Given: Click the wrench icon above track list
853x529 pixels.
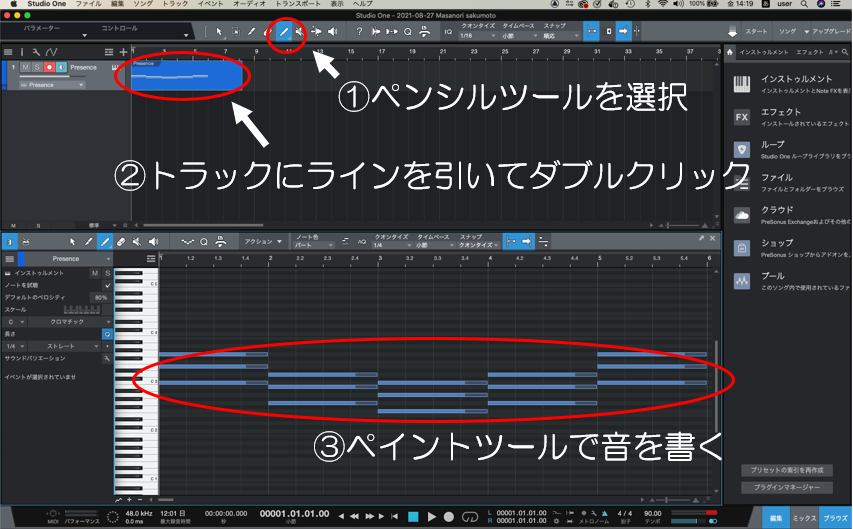Looking at the screenshot, I should point(36,52).
